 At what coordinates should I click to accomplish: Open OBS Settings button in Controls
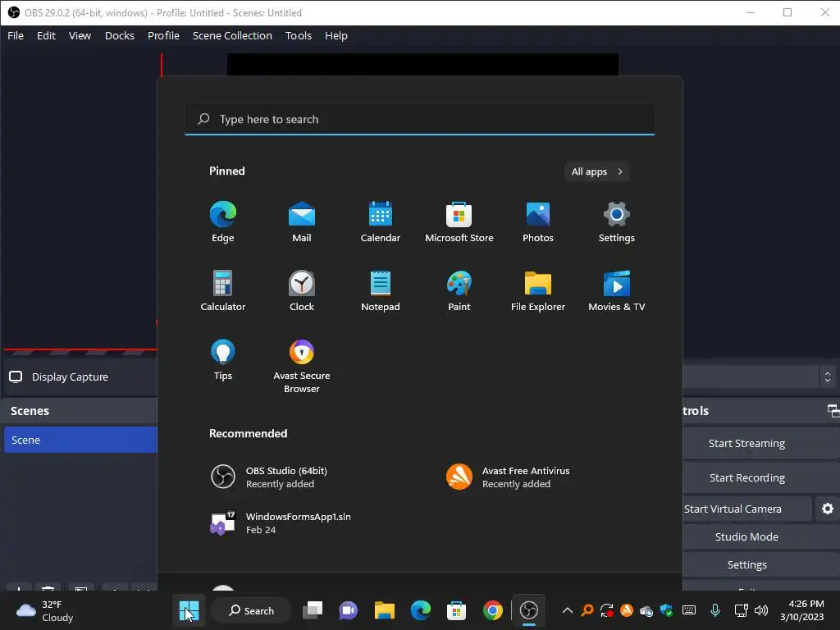(761, 564)
